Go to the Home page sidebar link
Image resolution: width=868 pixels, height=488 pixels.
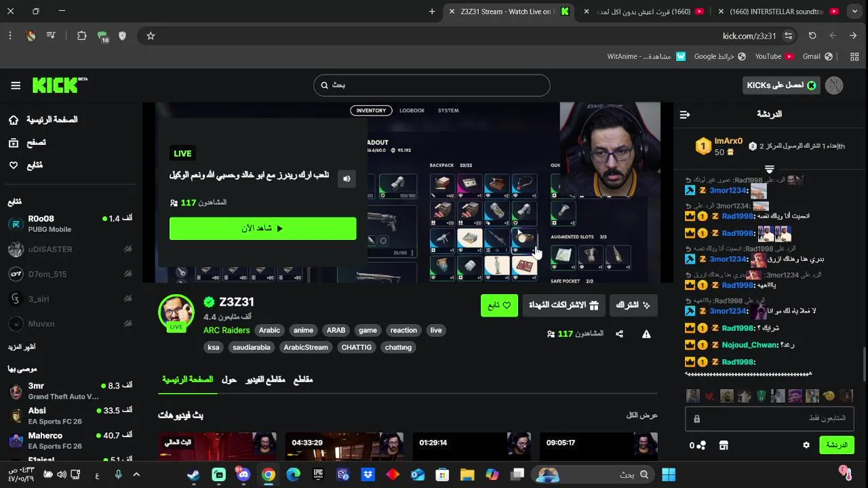coord(43,120)
